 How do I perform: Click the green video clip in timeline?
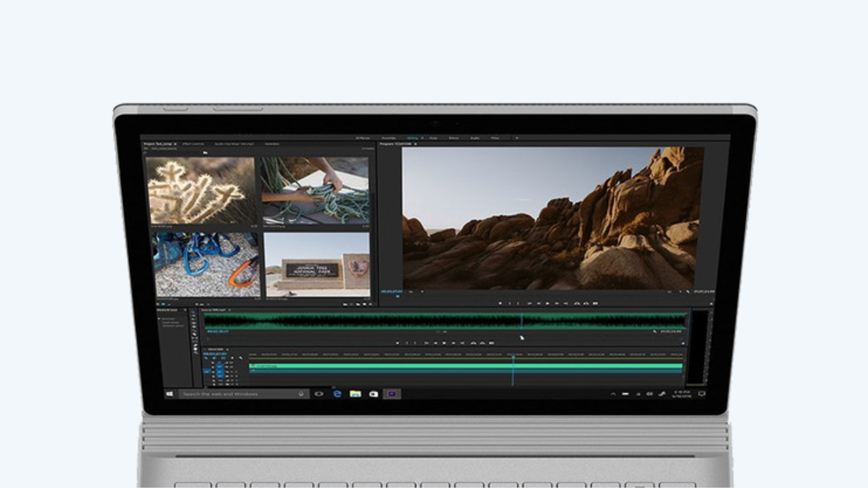click(x=445, y=366)
